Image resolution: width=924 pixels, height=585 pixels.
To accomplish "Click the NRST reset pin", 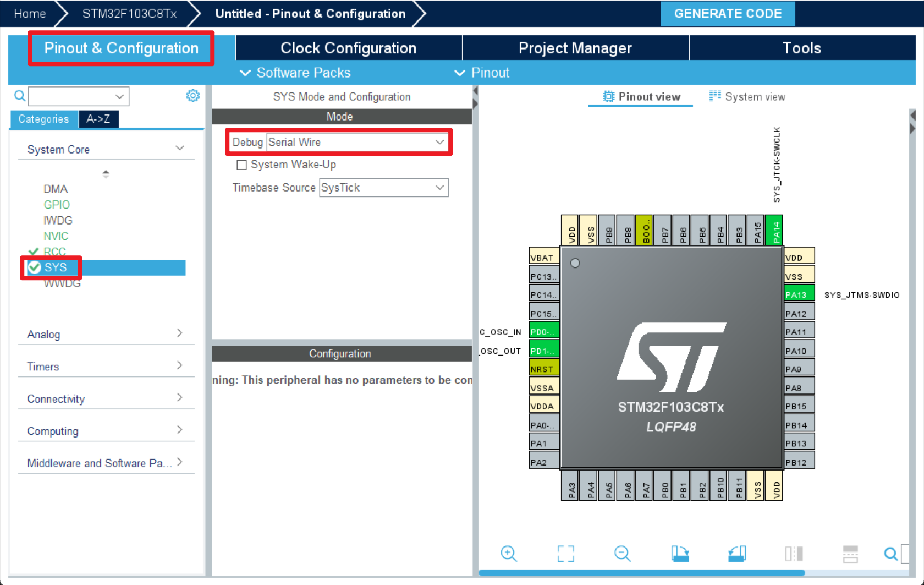I will 544,369.
